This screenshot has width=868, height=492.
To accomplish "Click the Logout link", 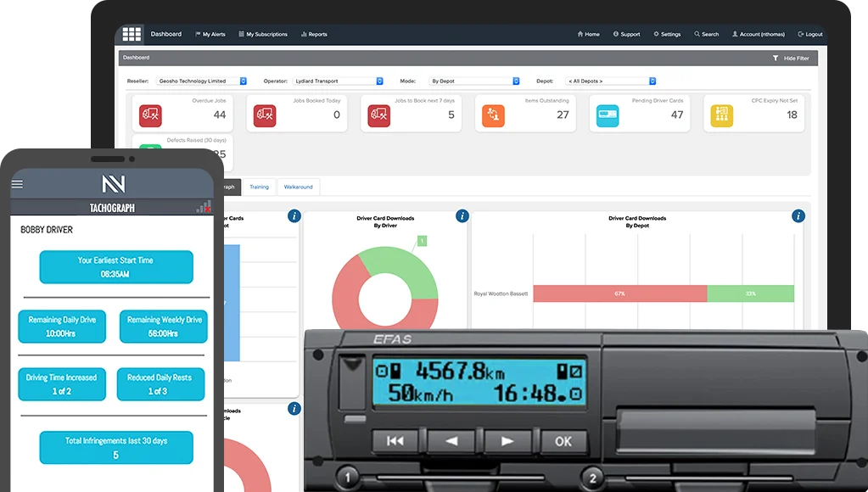I will 810,35.
